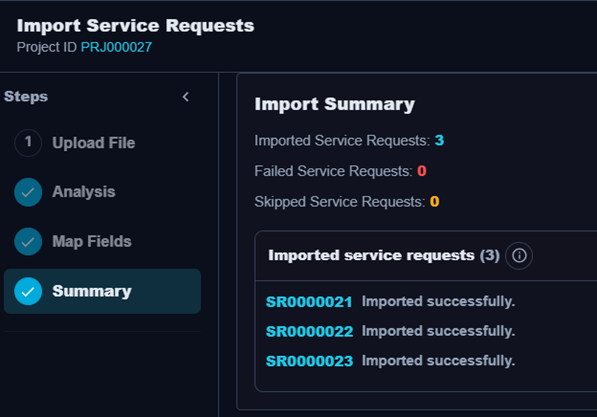
Task: Select the Summary step
Action: click(102, 291)
